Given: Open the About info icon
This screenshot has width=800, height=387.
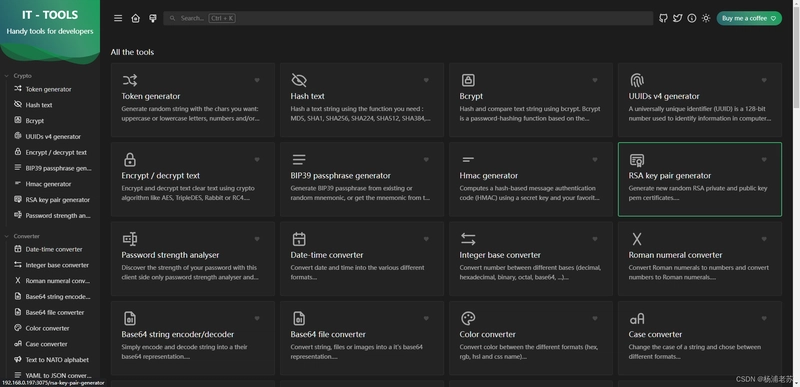Looking at the screenshot, I should click(692, 18).
